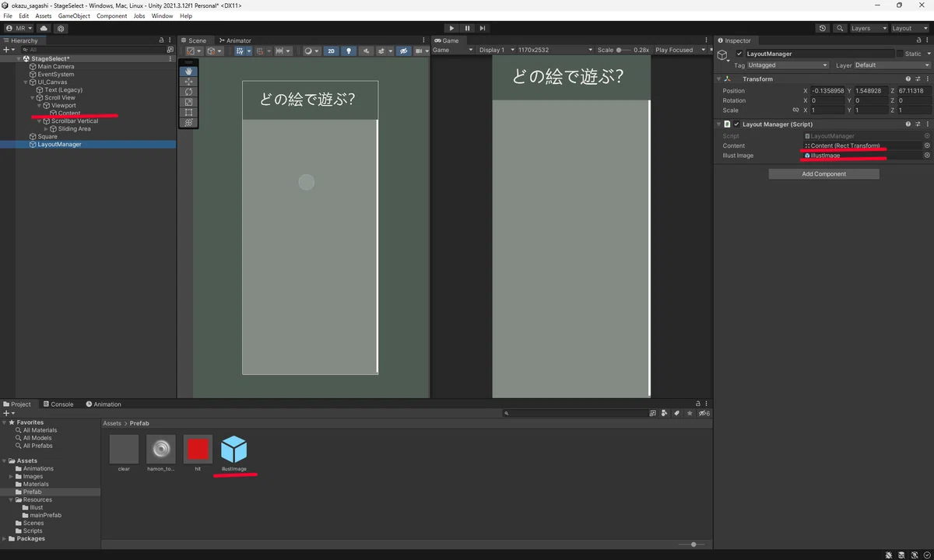Image resolution: width=934 pixels, height=560 pixels.
Task: Open Transform component preset icon
Action: click(917, 79)
